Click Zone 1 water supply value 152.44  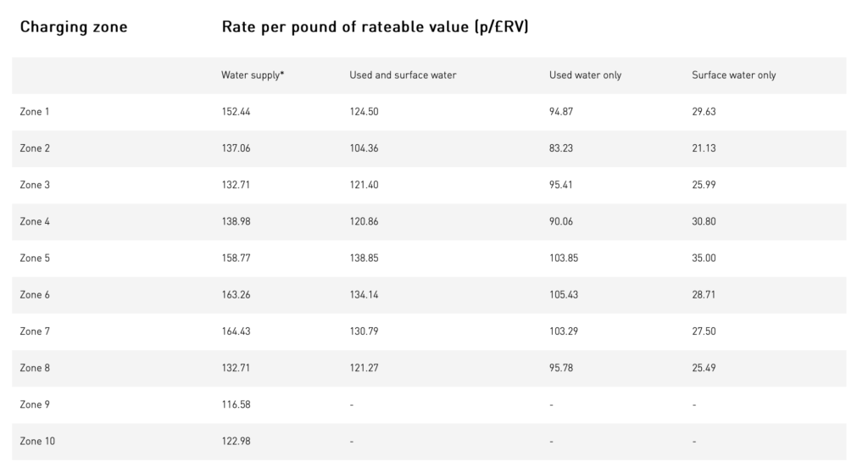pyautogui.click(x=236, y=112)
